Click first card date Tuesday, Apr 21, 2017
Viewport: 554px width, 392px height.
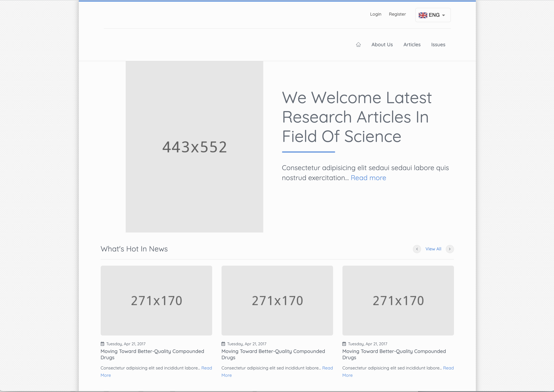pyautogui.click(x=126, y=344)
